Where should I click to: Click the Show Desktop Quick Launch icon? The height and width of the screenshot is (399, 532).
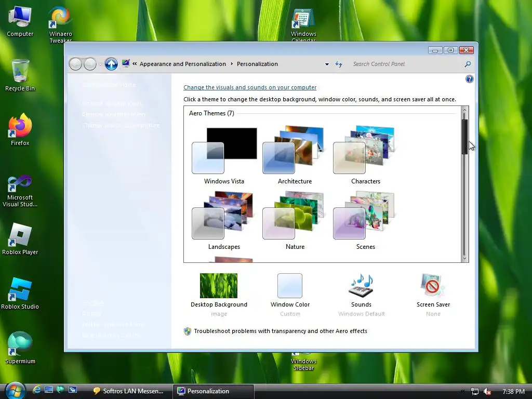[x=49, y=390]
